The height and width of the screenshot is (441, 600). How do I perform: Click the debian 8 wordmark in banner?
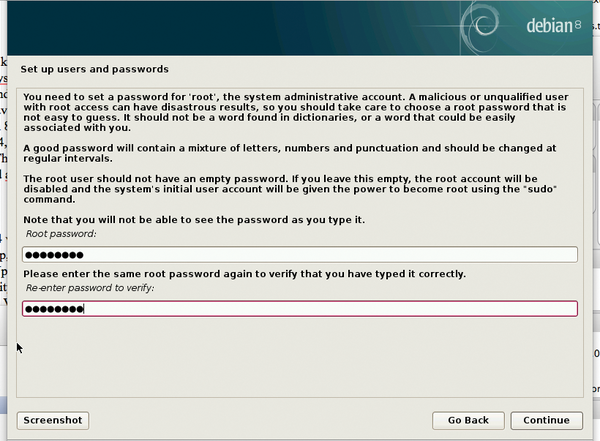[x=554, y=26]
